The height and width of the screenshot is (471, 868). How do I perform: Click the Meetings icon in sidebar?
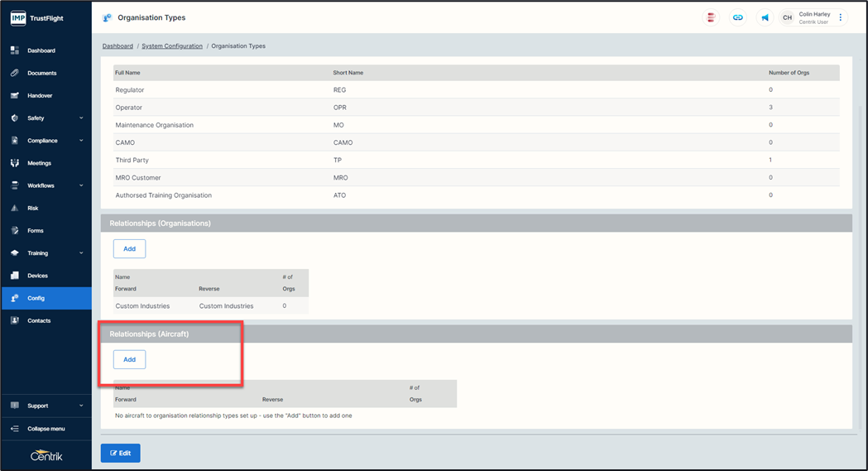coord(15,163)
